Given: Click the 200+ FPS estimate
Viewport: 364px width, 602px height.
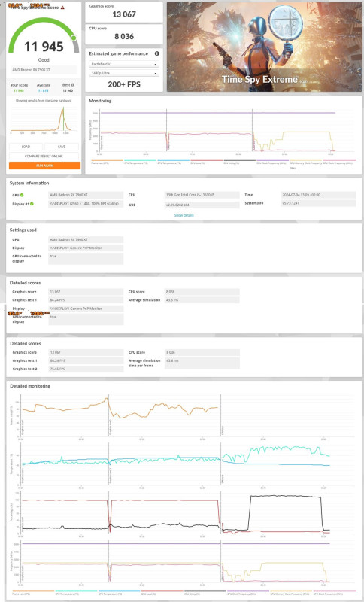Looking at the screenshot, I should [x=124, y=84].
